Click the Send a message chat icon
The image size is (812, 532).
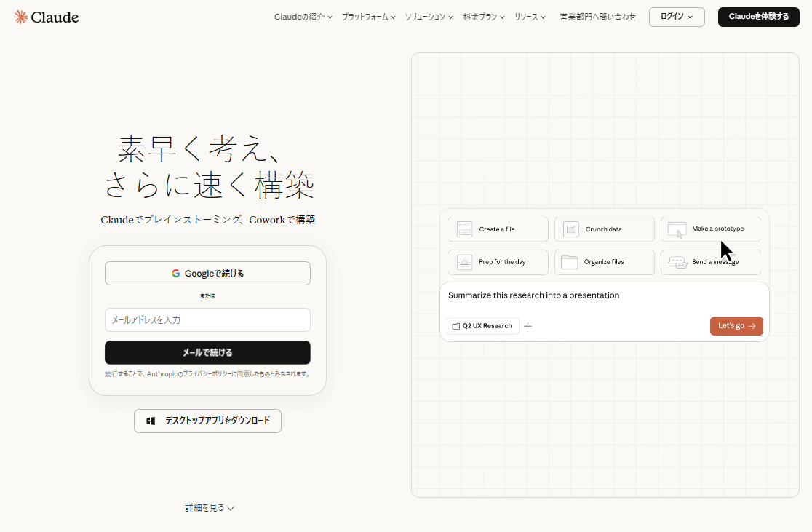point(677,262)
